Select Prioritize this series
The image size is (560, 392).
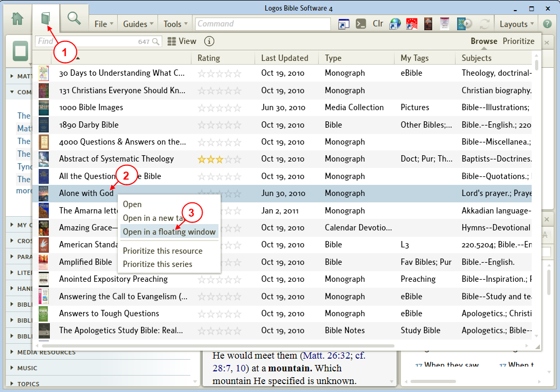tap(157, 264)
